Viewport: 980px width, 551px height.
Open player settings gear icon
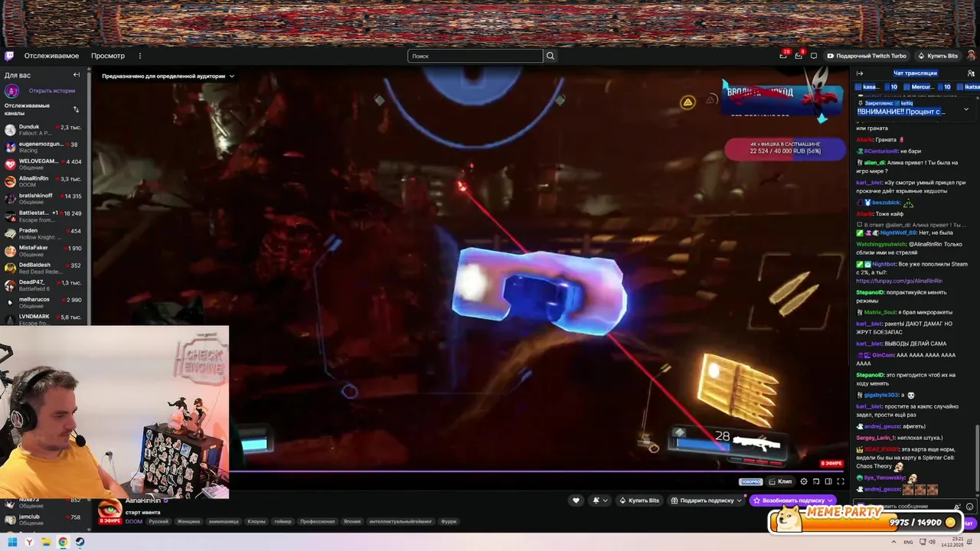(x=803, y=481)
